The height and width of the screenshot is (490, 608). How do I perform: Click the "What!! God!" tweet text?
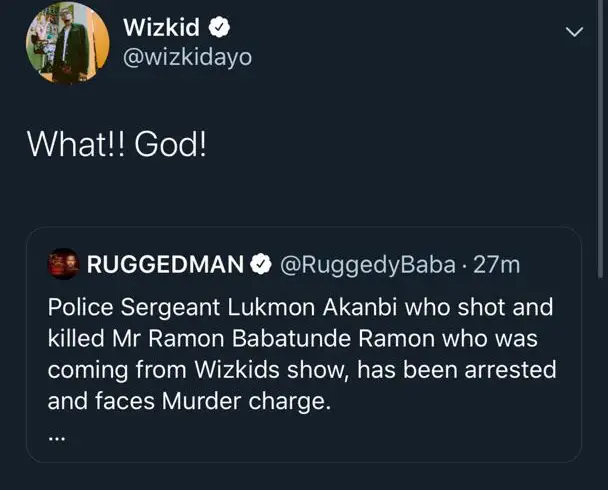pos(116,144)
